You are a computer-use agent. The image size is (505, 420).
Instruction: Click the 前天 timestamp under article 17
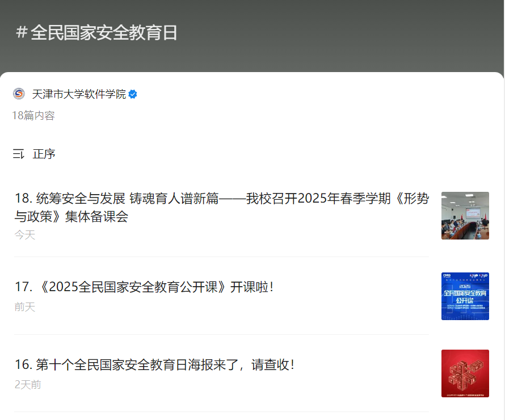(x=25, y=307)
